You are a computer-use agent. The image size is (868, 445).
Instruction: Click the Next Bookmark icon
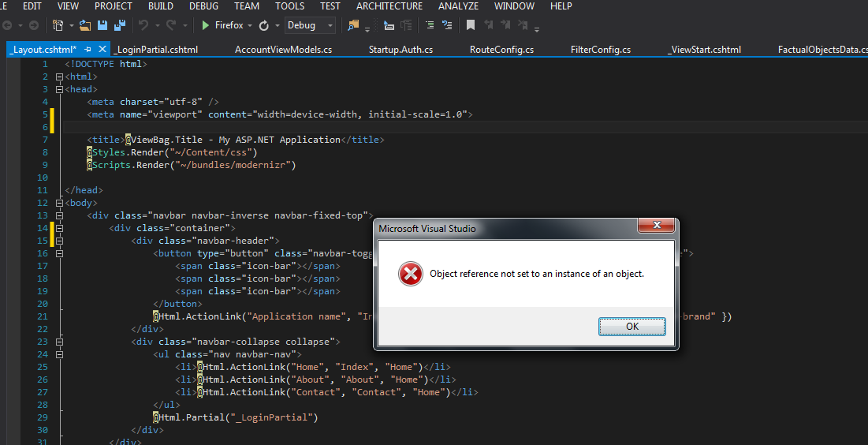pyautogui.click(x=505, y=25)
